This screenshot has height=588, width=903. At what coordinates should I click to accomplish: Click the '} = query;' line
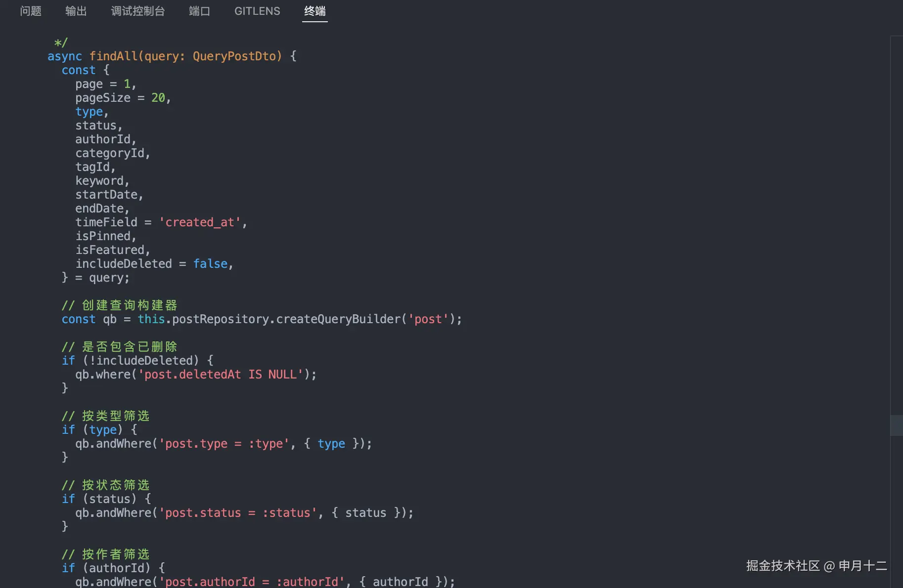pyautogui.click(x=95, y=278)
